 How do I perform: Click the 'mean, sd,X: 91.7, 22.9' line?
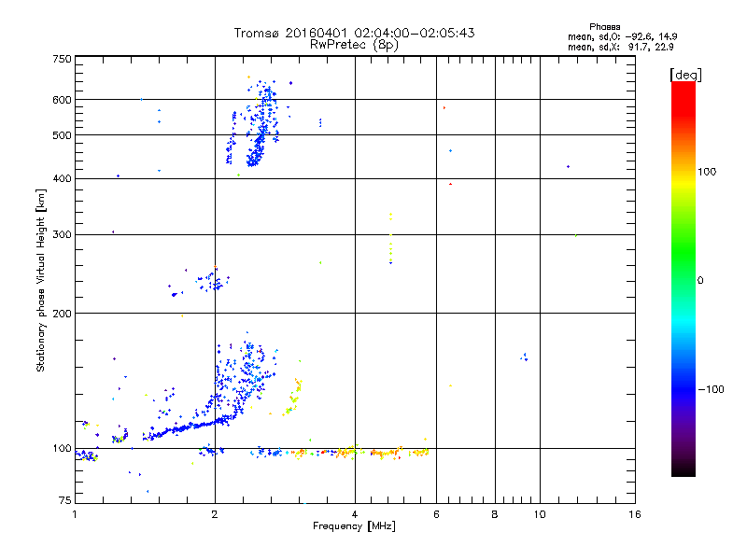(x=620, y=47)
